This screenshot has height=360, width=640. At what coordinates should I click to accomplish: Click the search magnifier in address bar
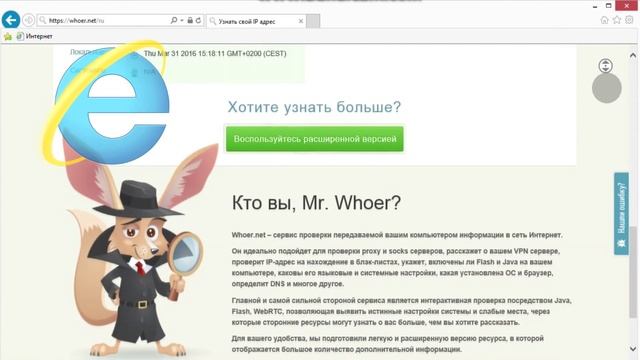point(174,20)
